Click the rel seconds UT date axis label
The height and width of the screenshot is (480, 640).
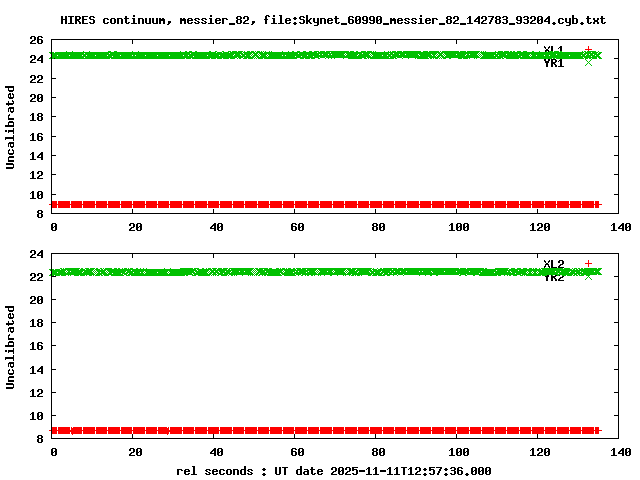(x=333, y=470)
